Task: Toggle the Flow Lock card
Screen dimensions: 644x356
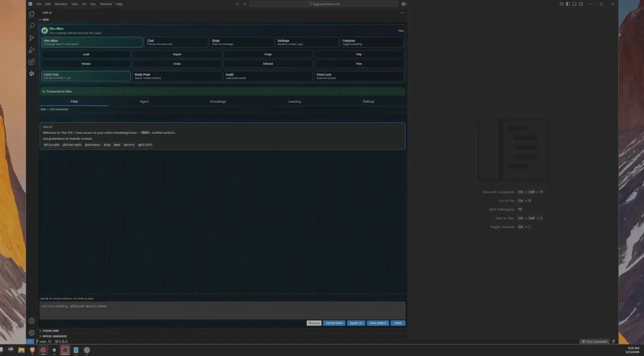Action: pyautogui.click(x=359, y=76)
